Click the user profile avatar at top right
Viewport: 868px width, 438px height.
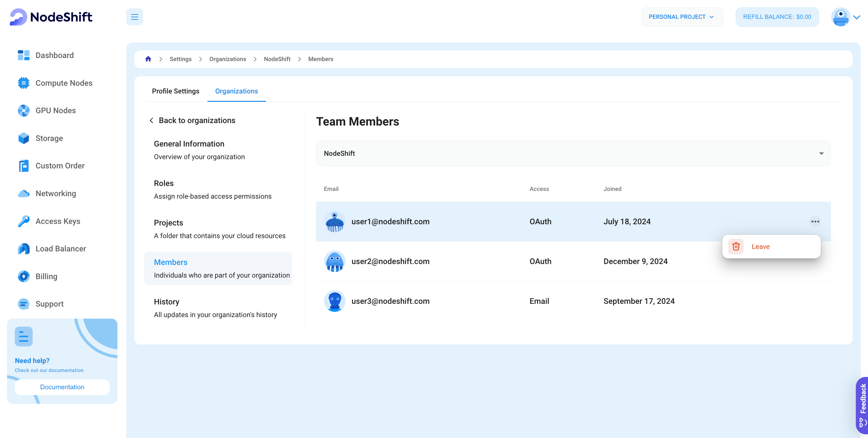point(841,17)
